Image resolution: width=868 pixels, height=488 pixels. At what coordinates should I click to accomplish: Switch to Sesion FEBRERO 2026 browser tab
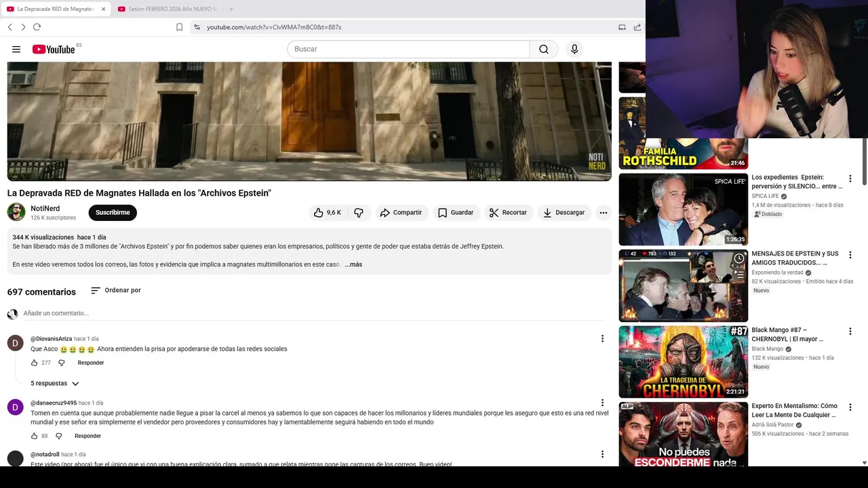click(x=167, y=9)
